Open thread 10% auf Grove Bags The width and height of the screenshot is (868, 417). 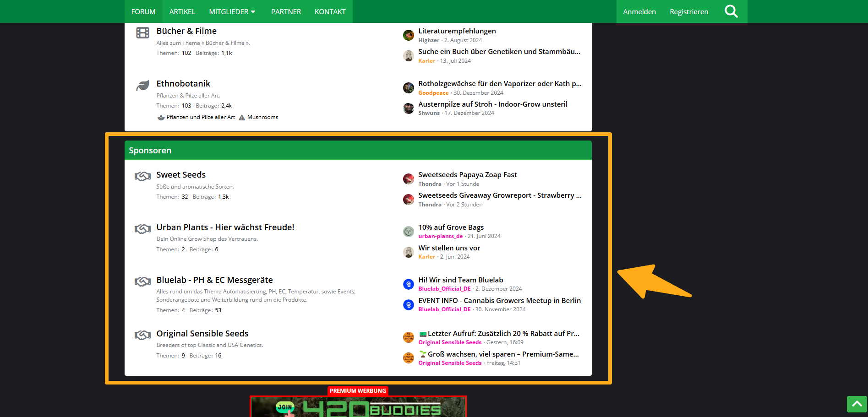tap(451, 227)
